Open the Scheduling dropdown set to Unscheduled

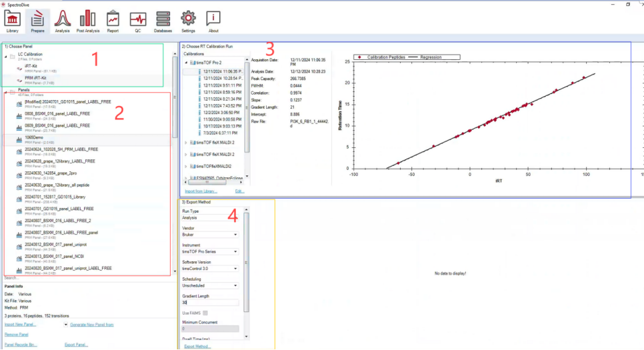(x=210, y=285)
